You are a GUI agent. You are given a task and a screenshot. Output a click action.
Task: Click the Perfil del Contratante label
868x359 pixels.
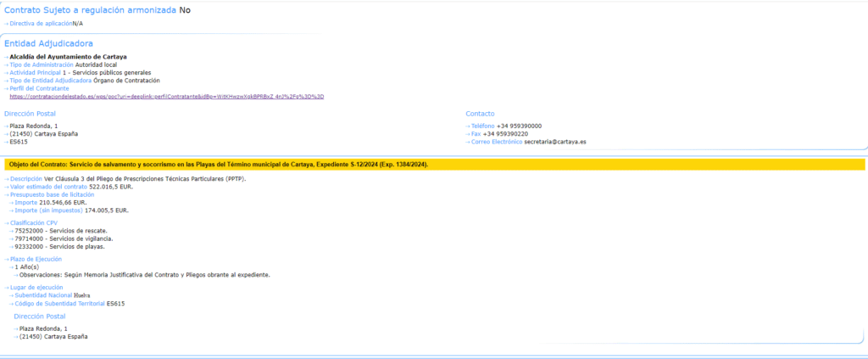[39, 88]
